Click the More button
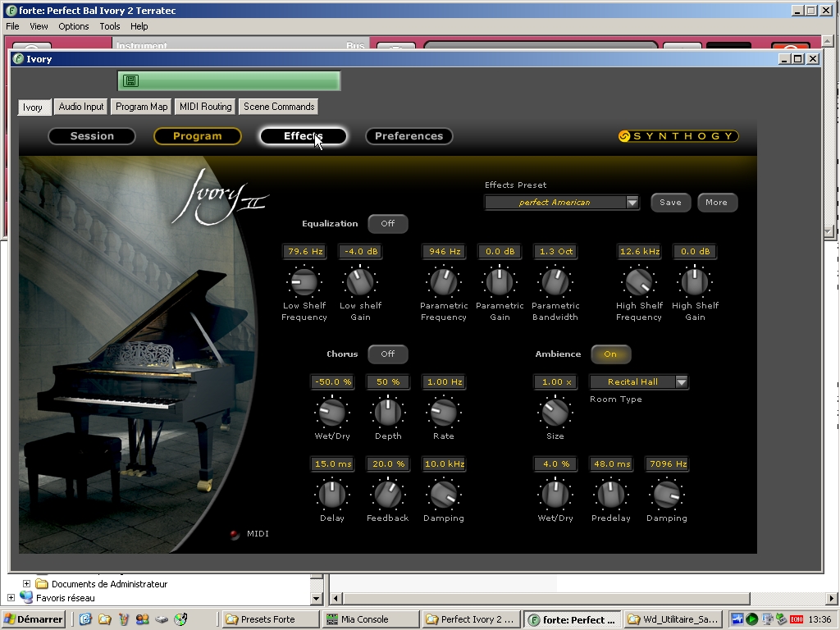This screenshot has width=840, height=630. 717,203
